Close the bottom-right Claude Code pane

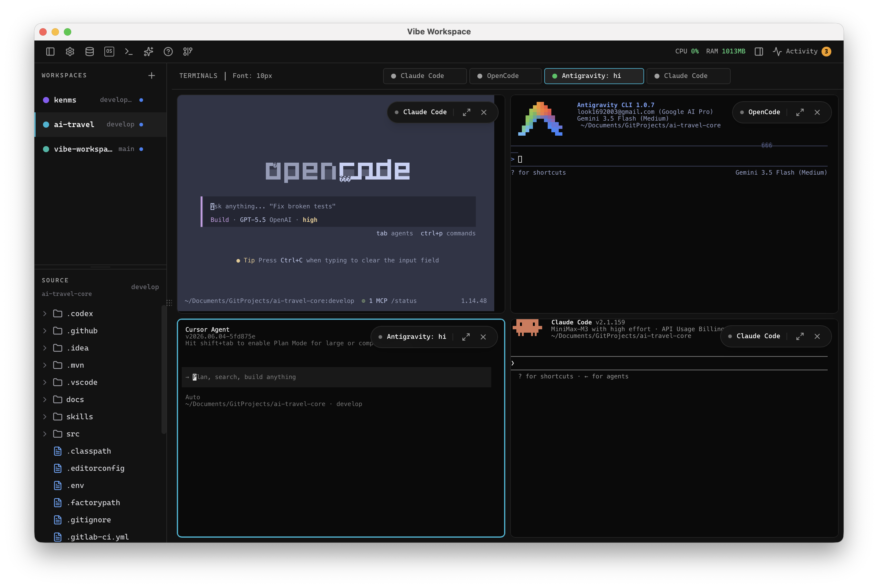(817, 336)
